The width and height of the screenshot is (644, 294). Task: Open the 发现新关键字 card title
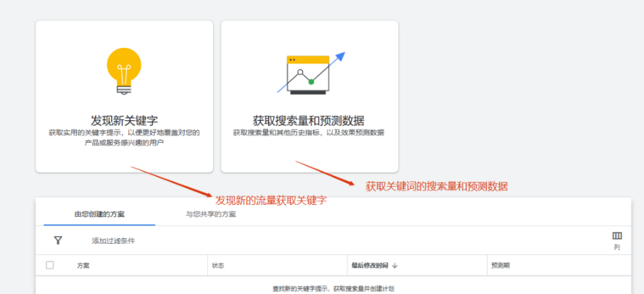pyautogui.click(x=125, y=119)
